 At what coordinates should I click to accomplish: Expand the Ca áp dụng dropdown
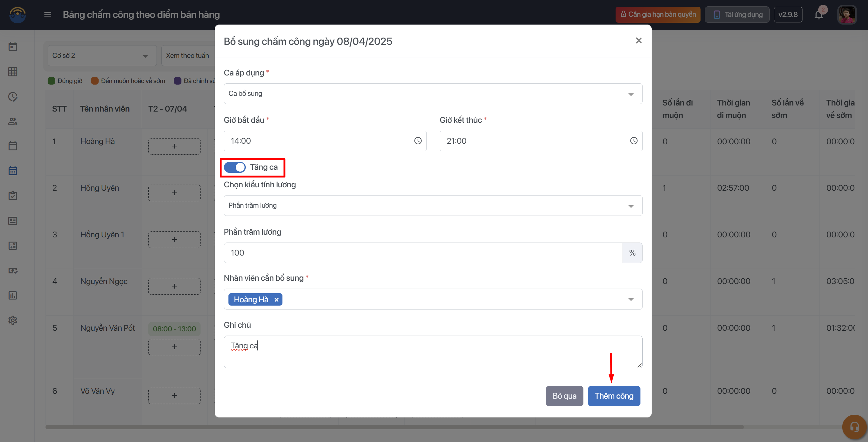pyautogui.click(x=433, y=94)
